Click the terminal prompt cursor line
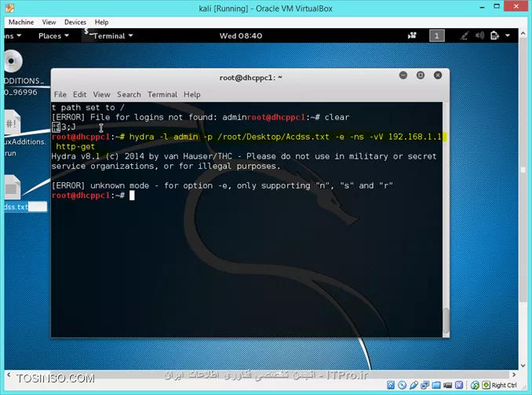 tap(93, 196)
